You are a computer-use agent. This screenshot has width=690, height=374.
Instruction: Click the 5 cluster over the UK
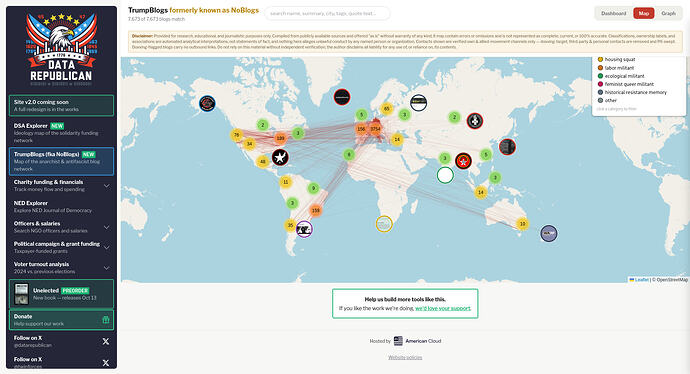[x=361, y=115]
